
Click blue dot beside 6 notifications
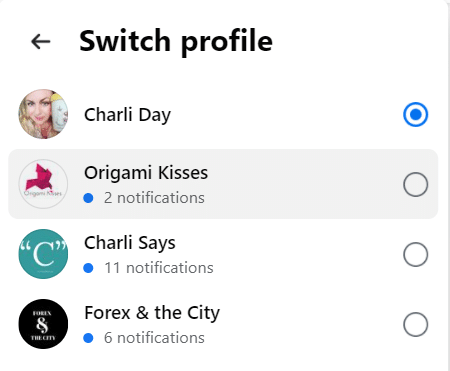[88, 338]
